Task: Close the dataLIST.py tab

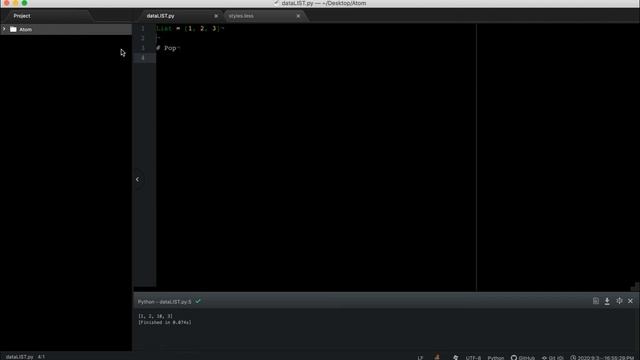Action: coord(216,16)
